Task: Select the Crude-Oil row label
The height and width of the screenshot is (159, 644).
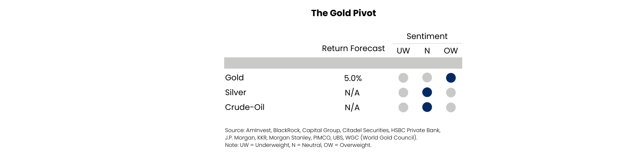Action: click(245, 107)
